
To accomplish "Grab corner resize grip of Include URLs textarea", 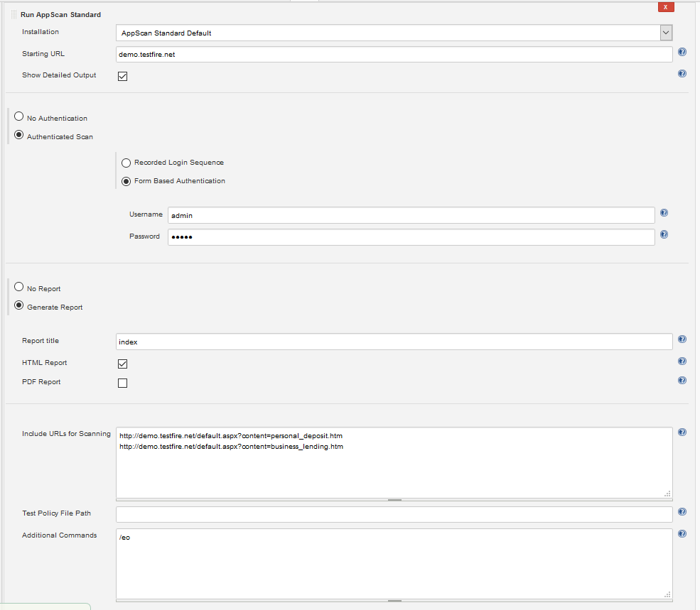I will click(x=667, y=494).
